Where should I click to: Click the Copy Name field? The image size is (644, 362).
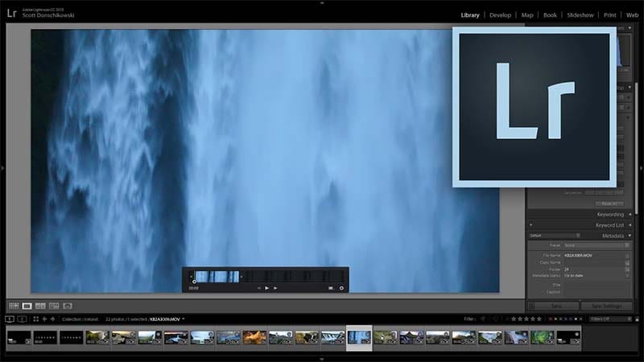(594, 262)
